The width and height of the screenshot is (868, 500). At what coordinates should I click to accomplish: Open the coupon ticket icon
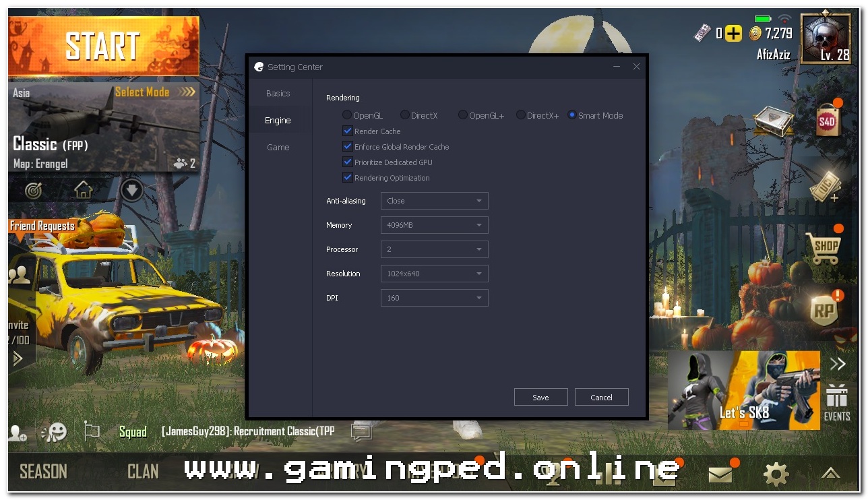[x=826, y=186]
